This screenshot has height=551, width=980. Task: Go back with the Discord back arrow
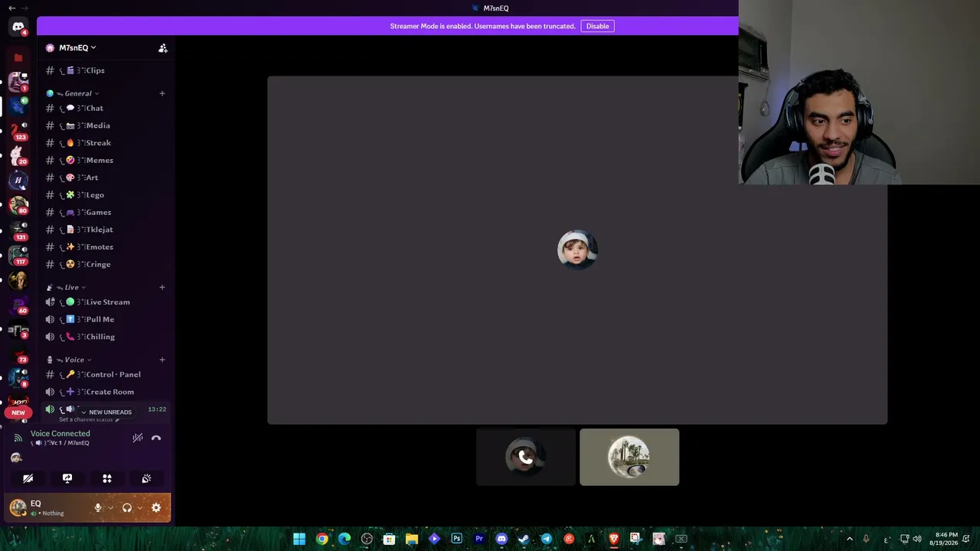[12, 8]
